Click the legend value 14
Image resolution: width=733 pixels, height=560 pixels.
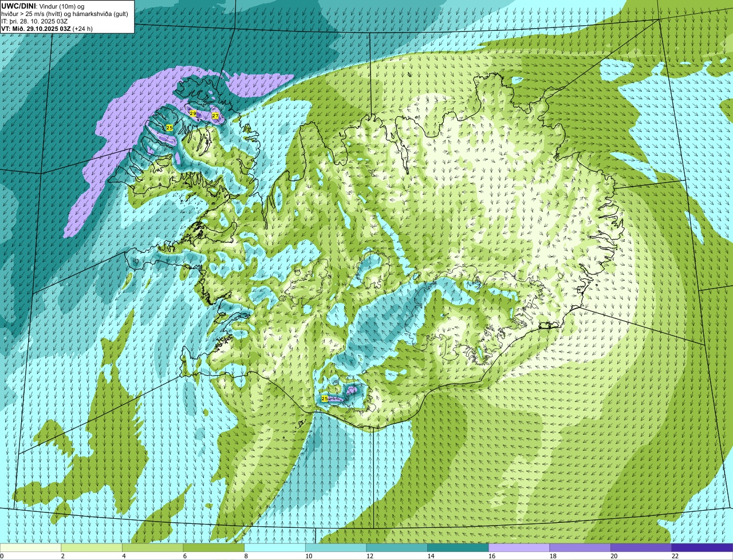coord(431,556)
